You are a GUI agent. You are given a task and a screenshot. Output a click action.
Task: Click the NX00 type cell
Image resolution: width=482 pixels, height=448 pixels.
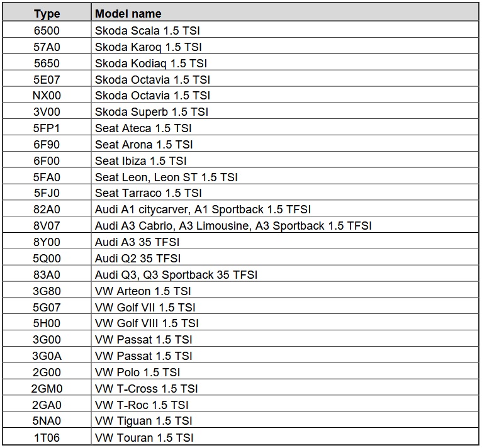tap(47, 96)
